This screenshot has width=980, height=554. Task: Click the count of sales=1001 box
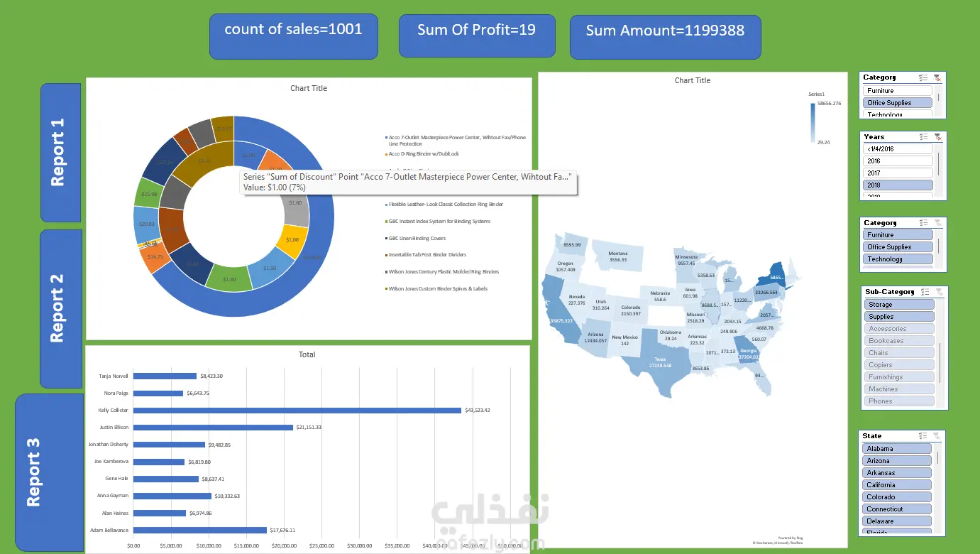[x=293, y=36]
